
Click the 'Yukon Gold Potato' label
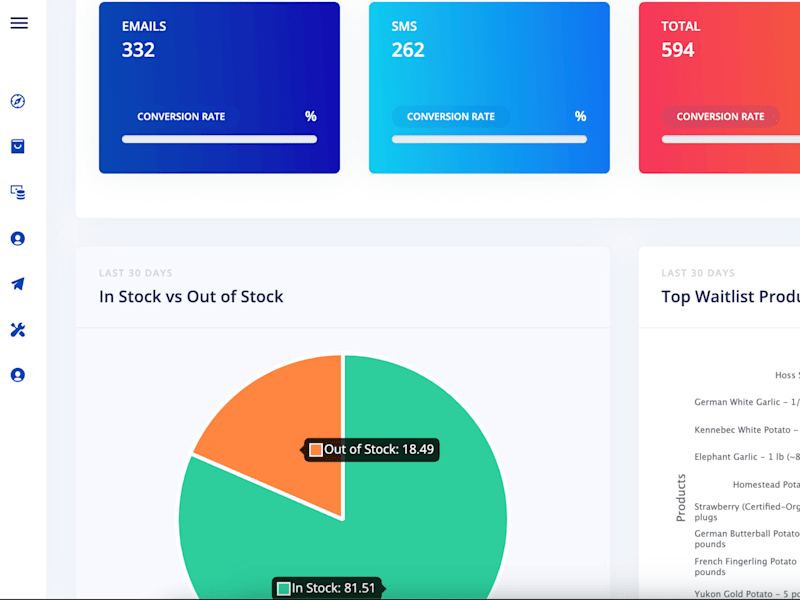(x=747, y=594)
